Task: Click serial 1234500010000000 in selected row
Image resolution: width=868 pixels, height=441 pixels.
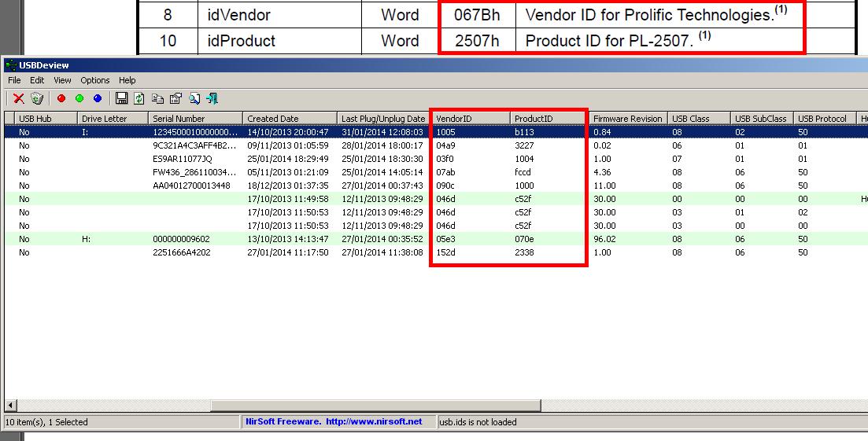Action: point(195,132)
